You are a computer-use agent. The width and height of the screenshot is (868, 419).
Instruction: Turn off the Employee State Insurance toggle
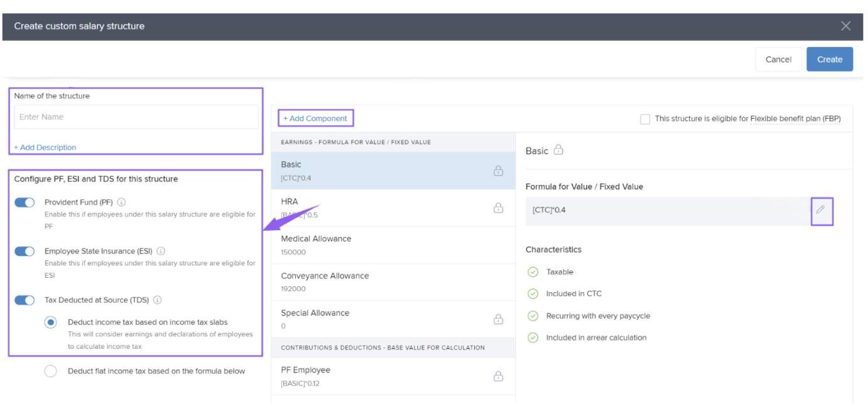pos(24,252)
